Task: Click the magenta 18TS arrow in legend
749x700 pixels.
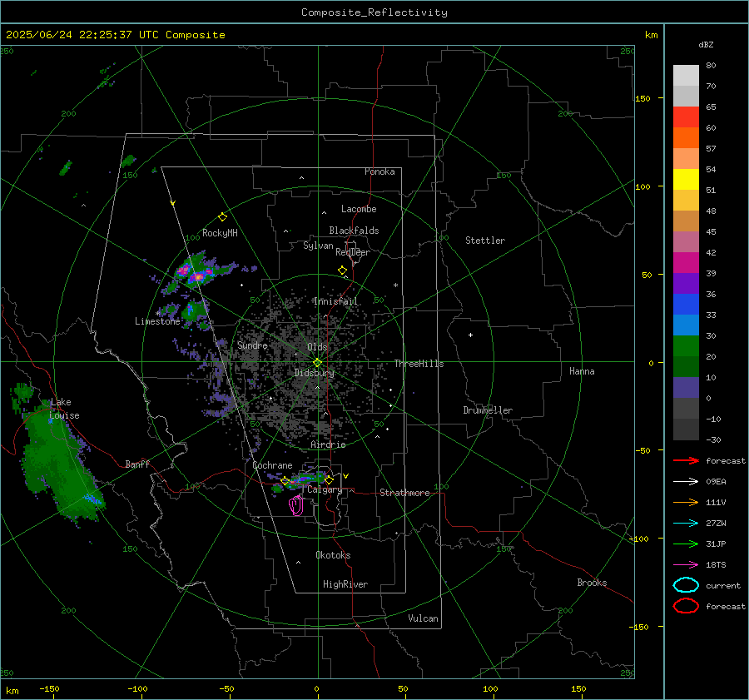Action: 686,565
